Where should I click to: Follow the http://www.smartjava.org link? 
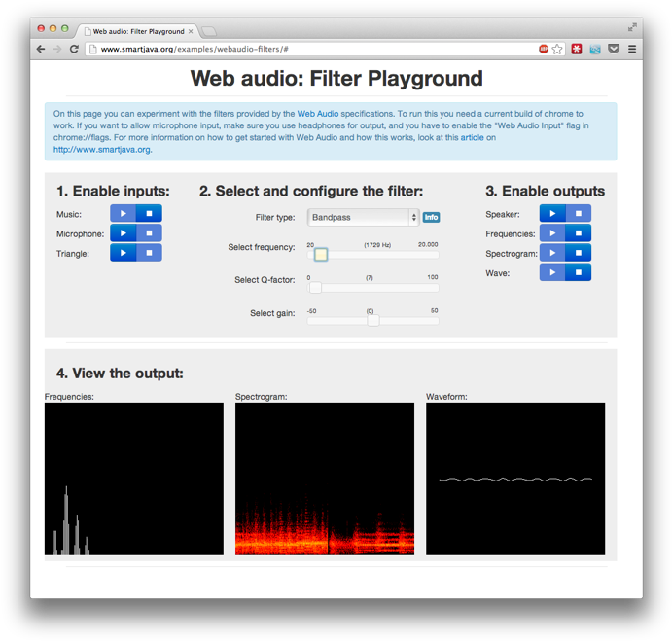(x=101, y=150)
